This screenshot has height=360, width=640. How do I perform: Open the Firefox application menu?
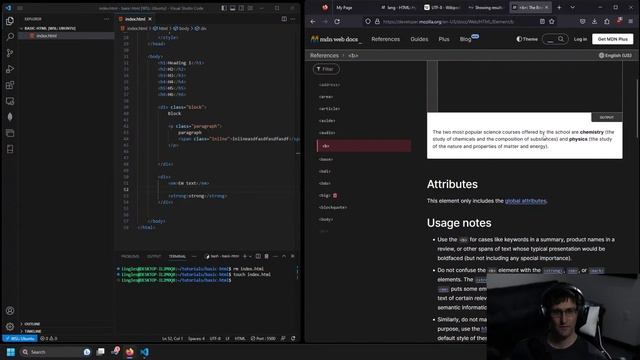631,22
